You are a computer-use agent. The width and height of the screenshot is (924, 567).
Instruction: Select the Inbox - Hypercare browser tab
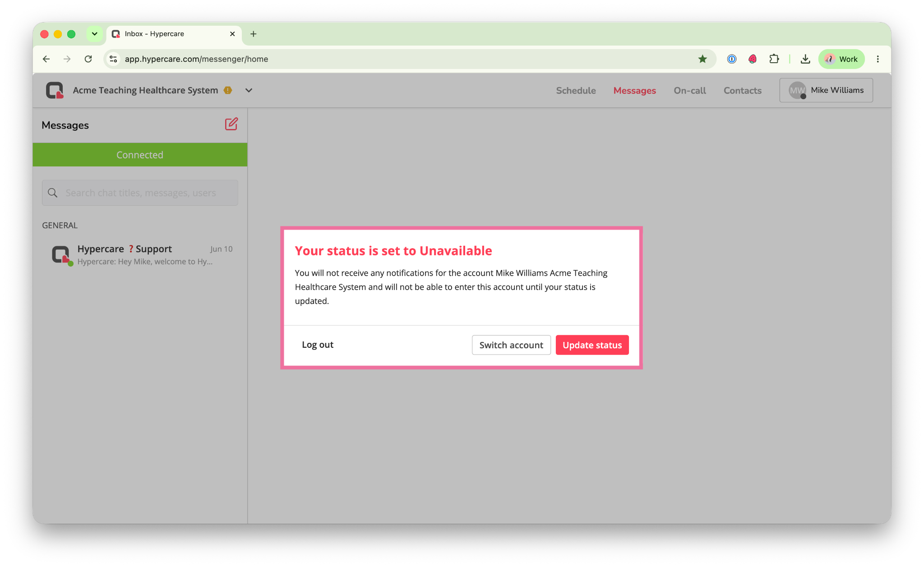click(x=174, y=34)
